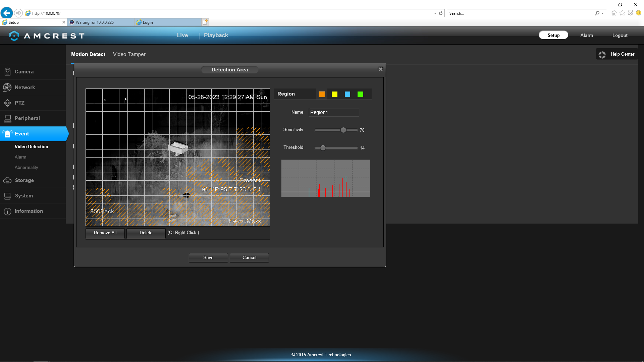
Task: Select Video Detection submenu item
Action: [31, 147]
